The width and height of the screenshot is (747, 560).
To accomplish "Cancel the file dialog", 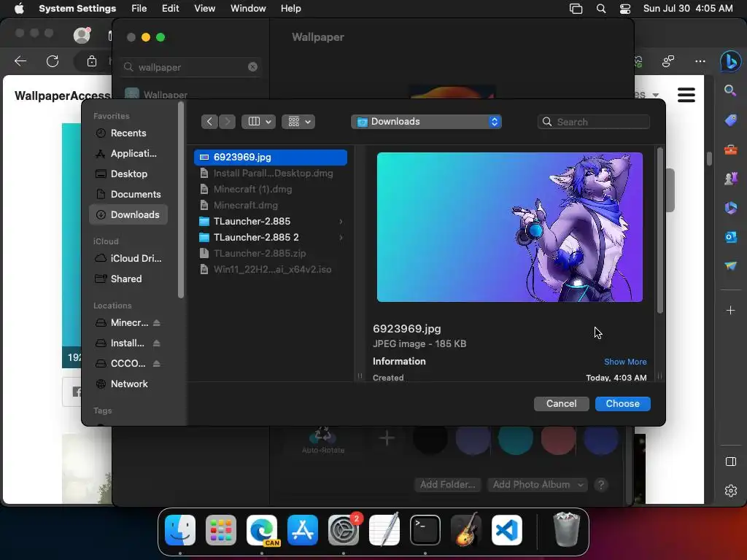I will (x=561, y=404).
